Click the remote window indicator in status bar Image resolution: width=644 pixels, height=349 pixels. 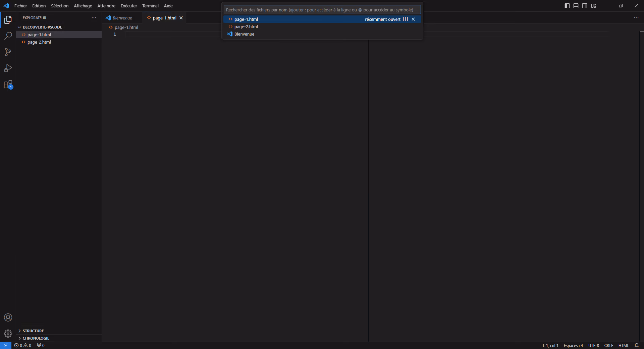[x=6, y=345]
